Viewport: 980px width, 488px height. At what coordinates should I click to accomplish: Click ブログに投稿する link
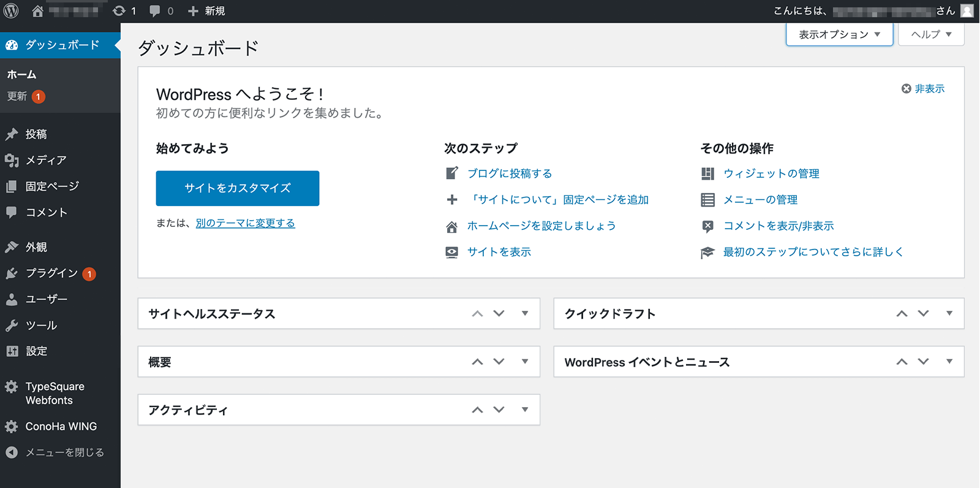(x=510, y=173)
